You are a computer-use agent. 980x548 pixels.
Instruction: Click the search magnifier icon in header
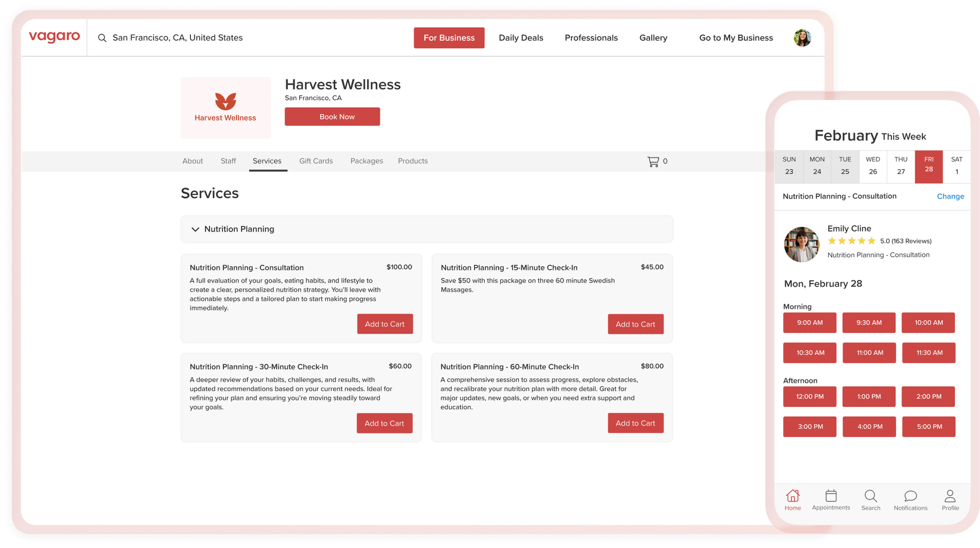[102, 38]
